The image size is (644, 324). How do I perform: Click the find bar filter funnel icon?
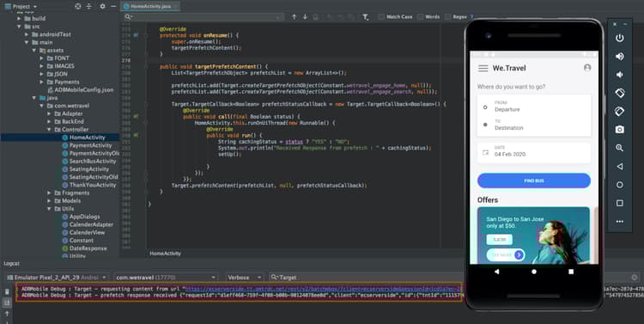[365, 17]
